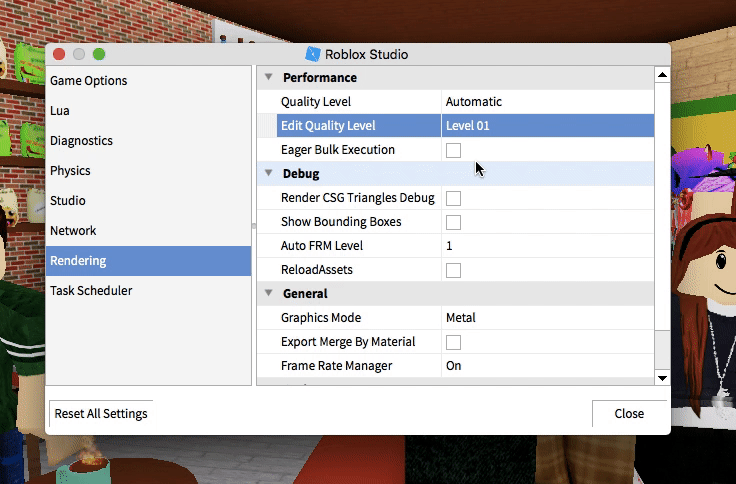736x484 pixels.
Task: Enable the Eager Bulk Execution checkbox
Action: pos(453,150)
